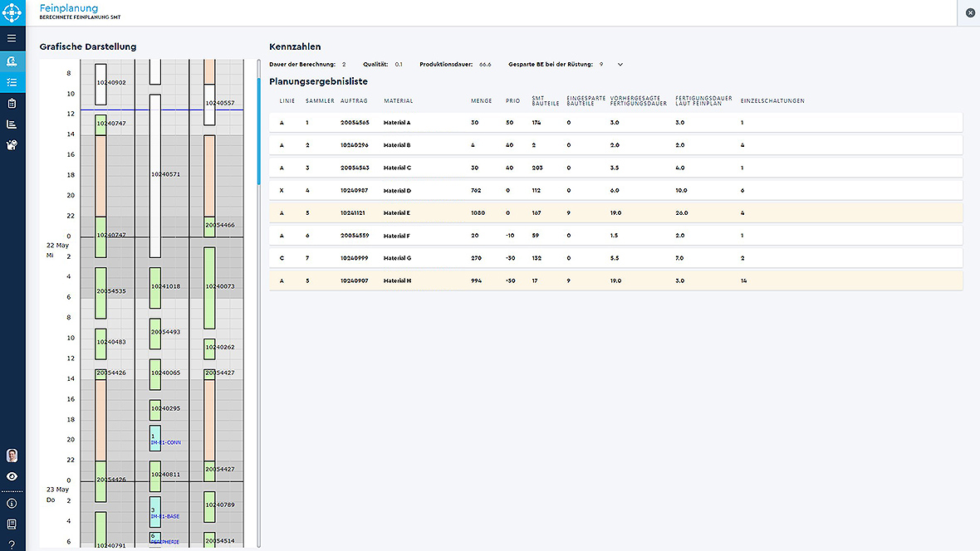Viewport: 980px width, 551px height.
Task: Open the hamburger menu in the sidebar
Action: [12, 38]
